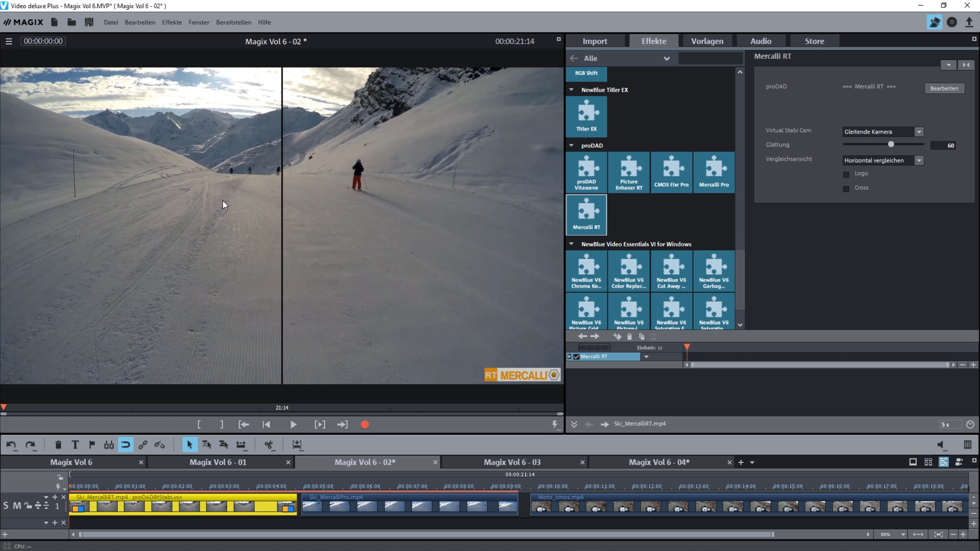Click the speaker volume icon

click(941, 445)
